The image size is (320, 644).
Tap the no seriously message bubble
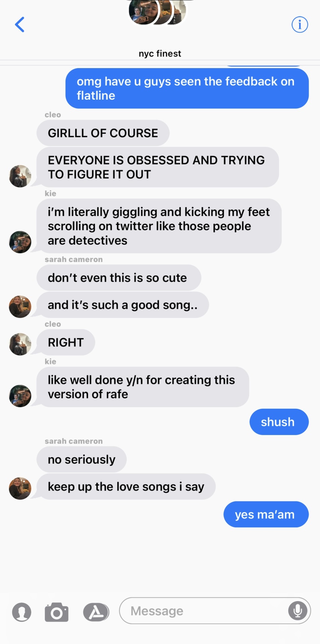(82, 460)
